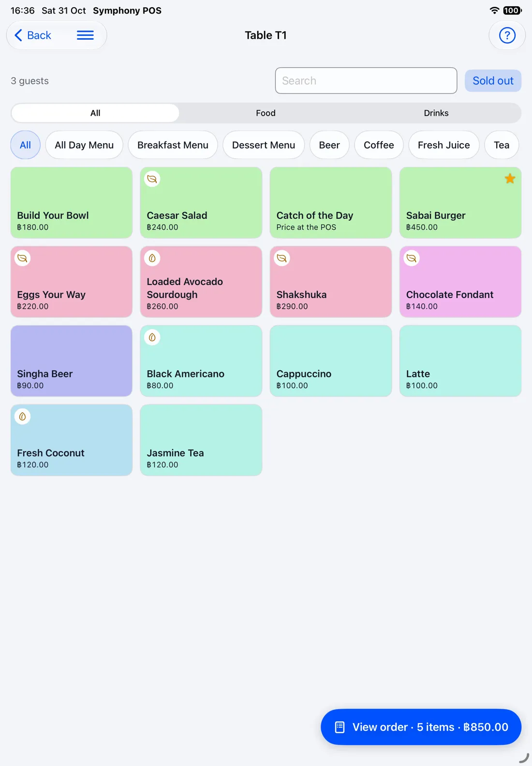
Task: Add Jasmine Tea to the order
Action: 201,440
